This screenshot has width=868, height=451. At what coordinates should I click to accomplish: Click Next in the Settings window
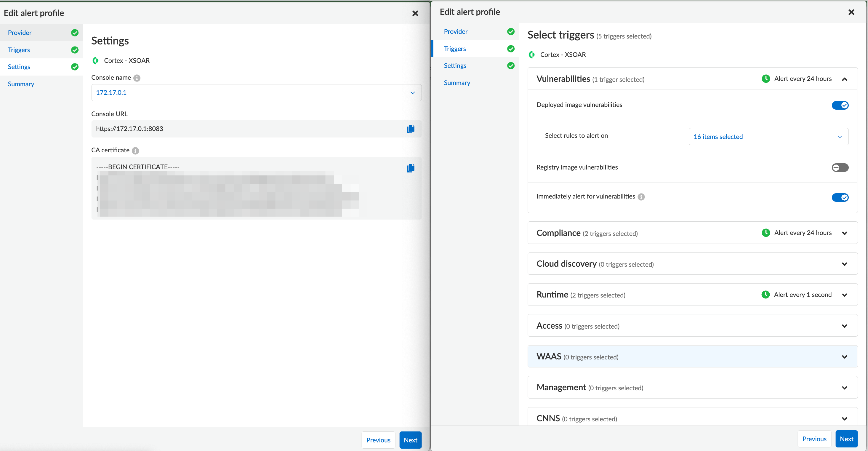(x=410, y=440)
